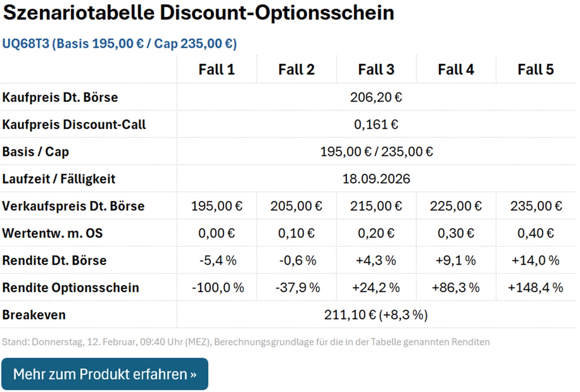Viewport: 580px width, 392px height.
Task: Click the maturity date 18.09.2026
Action: [376, 178]
